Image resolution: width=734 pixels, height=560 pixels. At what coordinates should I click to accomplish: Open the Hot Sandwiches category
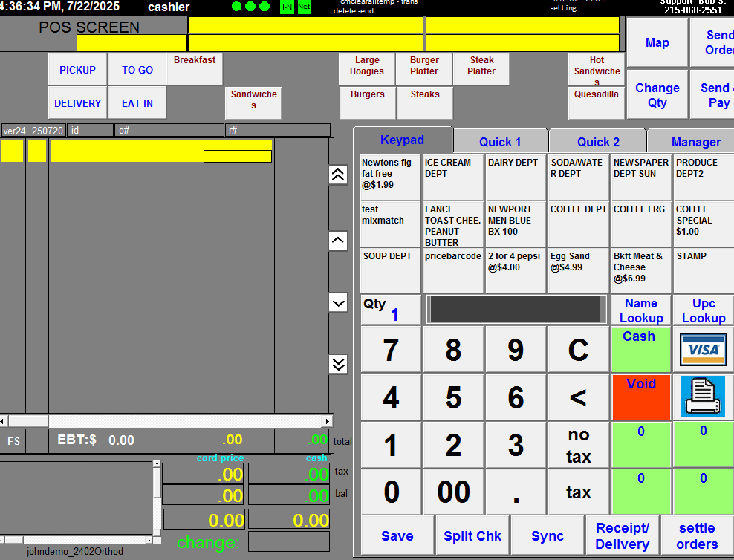click(x=597, y=69)
